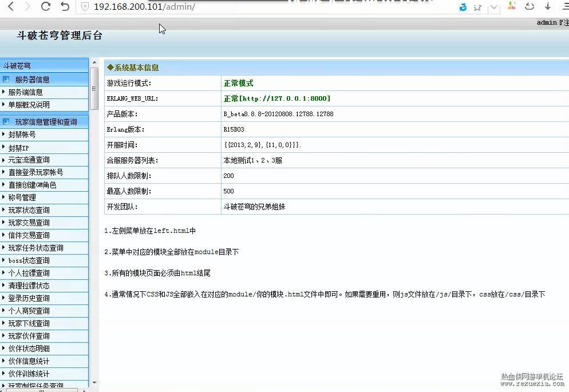Click product version B_beta8.8.8-20120808 value
Viewport: 569px width, 392px height.
278,114
